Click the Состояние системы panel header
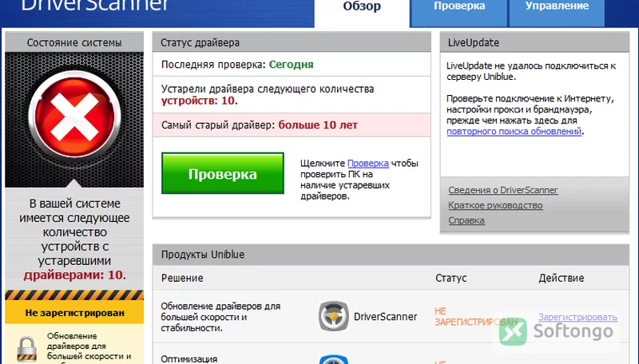 (x=74, y=42)
